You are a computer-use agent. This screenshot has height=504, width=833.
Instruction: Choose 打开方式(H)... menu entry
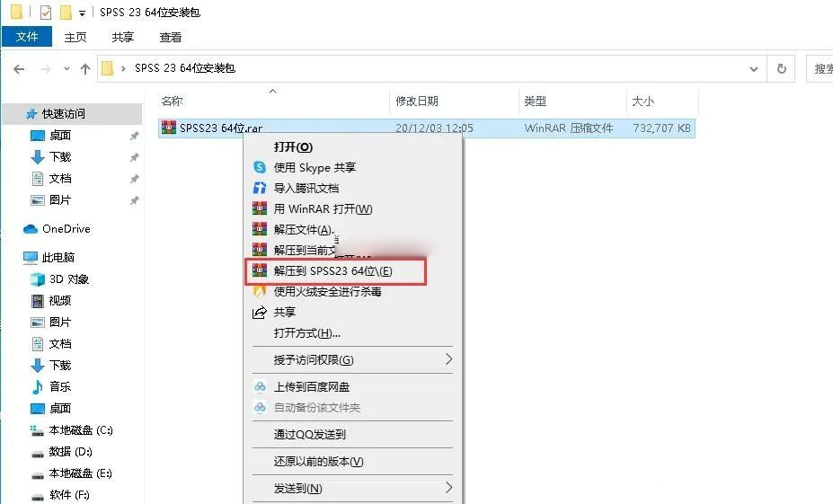coord(353,333)
